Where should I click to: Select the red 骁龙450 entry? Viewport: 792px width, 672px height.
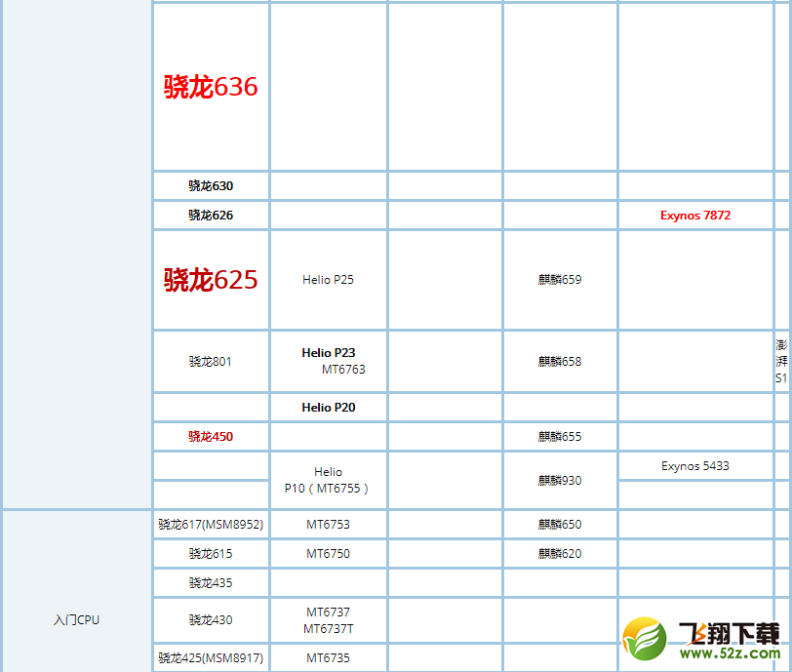pos(208,436)
